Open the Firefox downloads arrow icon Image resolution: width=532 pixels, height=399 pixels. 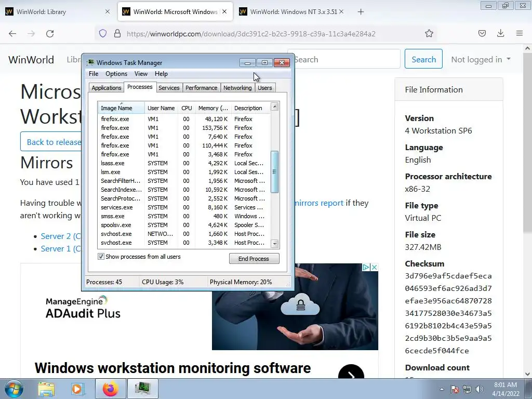[x=500, y=34]
